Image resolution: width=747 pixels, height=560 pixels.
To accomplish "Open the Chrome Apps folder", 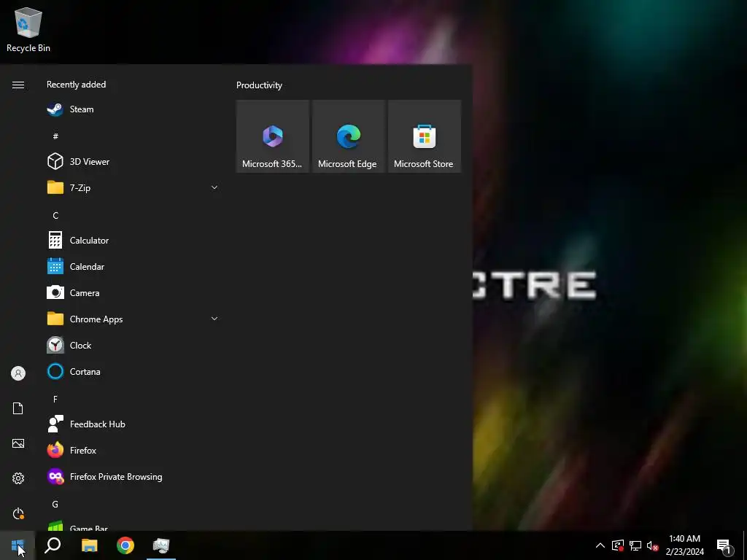I will pyautogui.click(x=133, y=319).
